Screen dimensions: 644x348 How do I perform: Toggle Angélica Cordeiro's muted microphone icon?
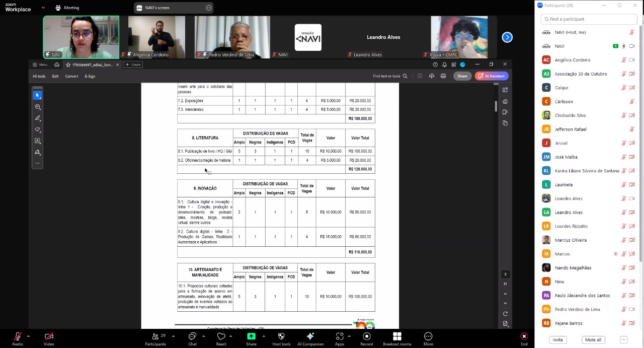(624, 60)
